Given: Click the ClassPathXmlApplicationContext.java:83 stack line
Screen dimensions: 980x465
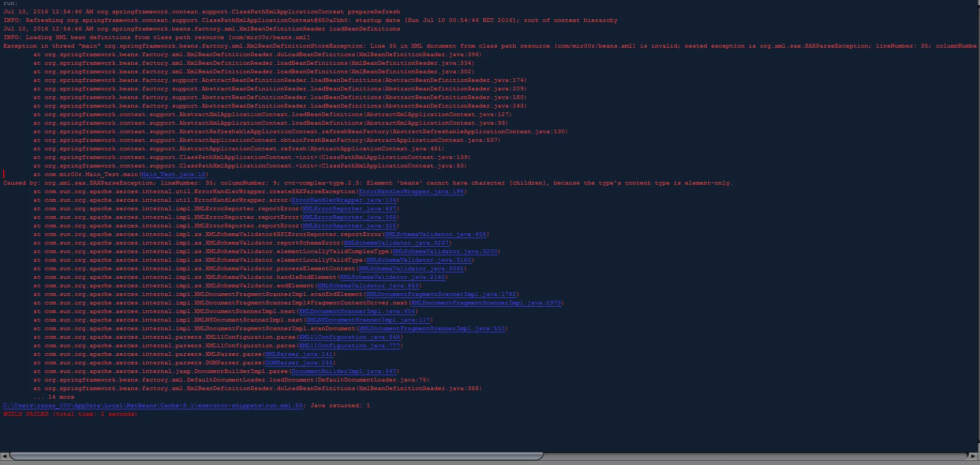Looking at the screenshot, I should tap(250, 166).
